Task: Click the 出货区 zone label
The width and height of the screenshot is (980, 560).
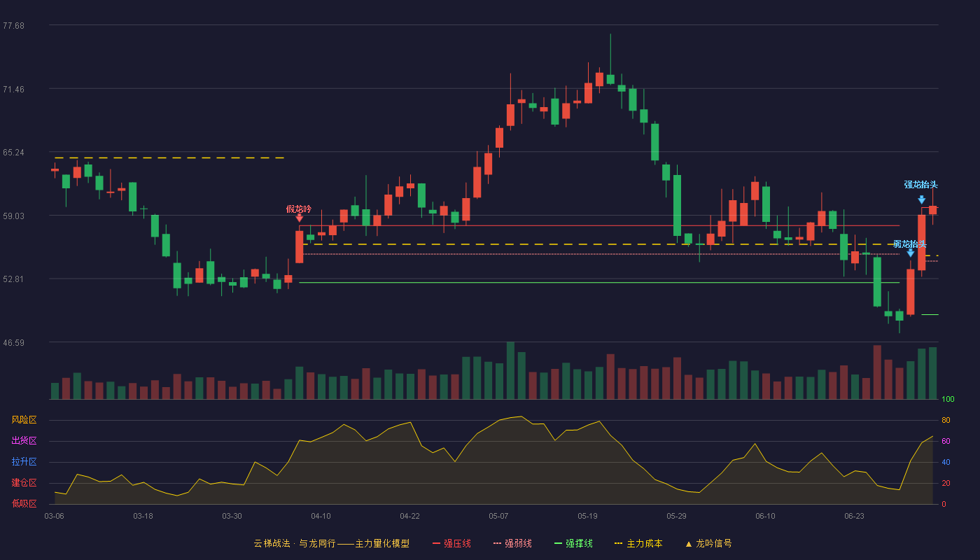Action: [x=24, y=441]
